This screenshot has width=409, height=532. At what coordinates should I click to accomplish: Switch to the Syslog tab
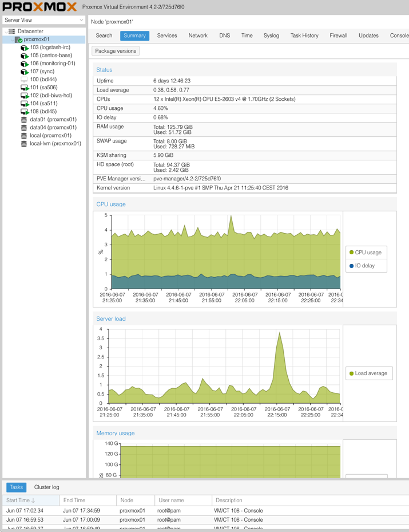pyautogui.click(x=271, y=36)
